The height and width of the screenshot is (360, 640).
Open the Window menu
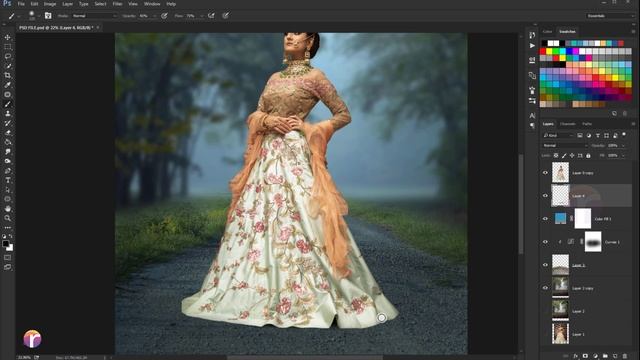coord(152,4)
